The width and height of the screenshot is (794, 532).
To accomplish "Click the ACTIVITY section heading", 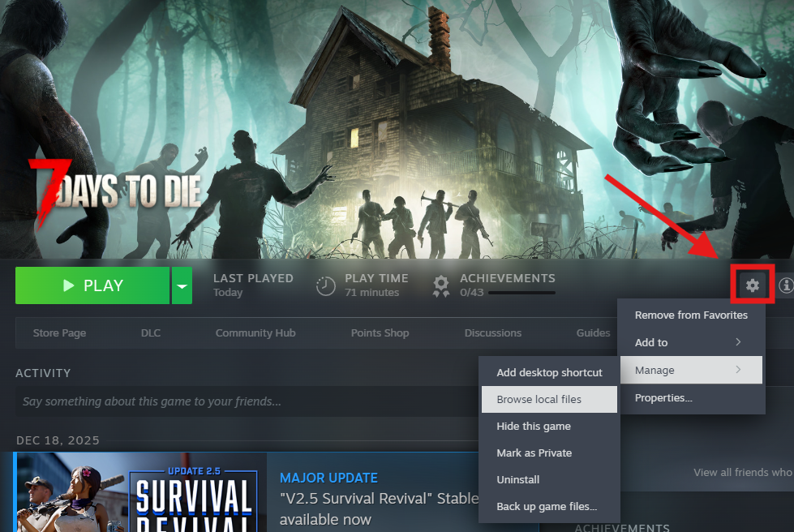I will 43,373.
